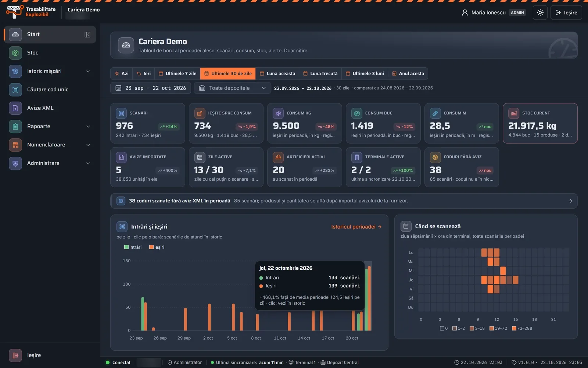Collapse sidebar using the panel icon
588x368 pixels.
tap(87, 34)
